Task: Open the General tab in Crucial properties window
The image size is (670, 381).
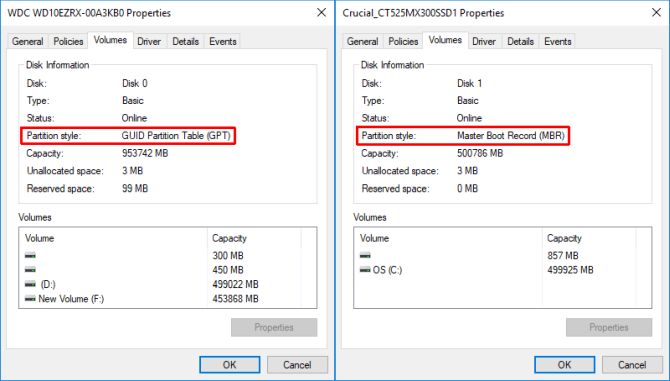Action: (x=362, y=41)
